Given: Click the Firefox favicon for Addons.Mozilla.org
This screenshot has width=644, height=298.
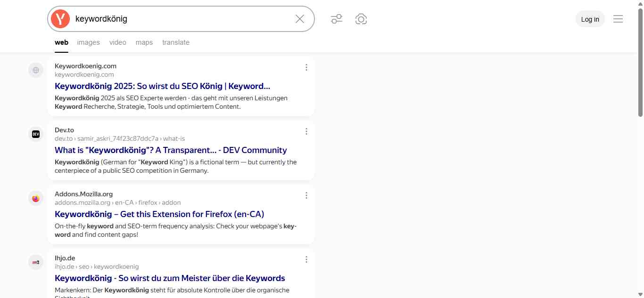Looking at the screenshot, I should coord(36,198).
